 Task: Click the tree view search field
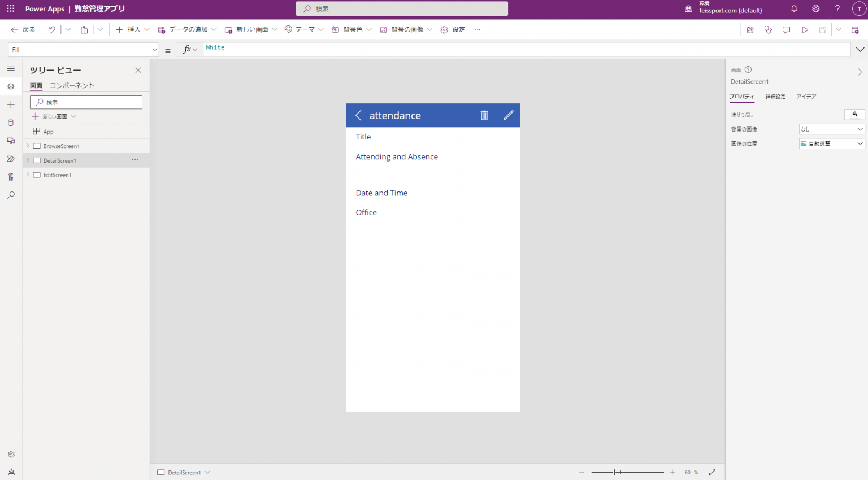coord(86,102)
